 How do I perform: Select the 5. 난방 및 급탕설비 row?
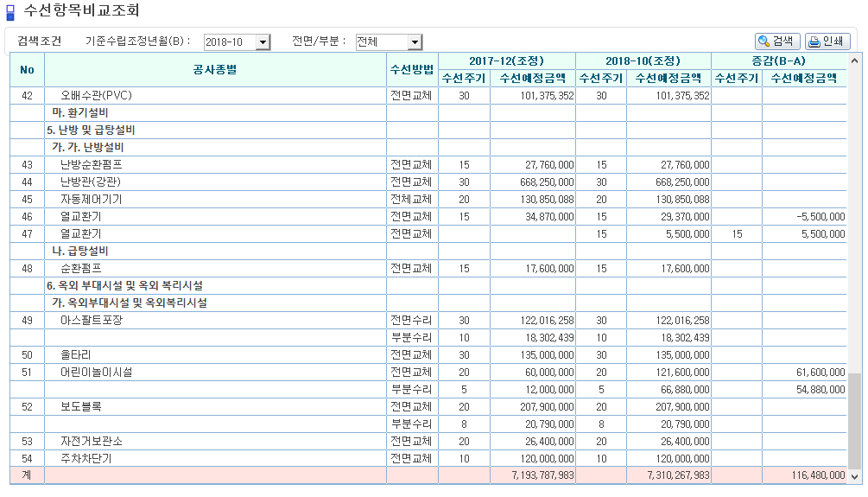pyautogui.click(x=428, y=131)
